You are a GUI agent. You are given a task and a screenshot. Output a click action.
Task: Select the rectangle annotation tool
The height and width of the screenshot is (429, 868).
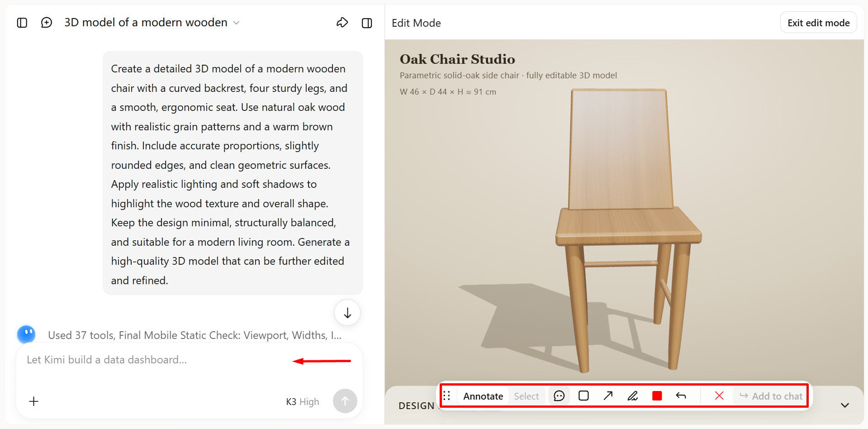tap(583, 396)
